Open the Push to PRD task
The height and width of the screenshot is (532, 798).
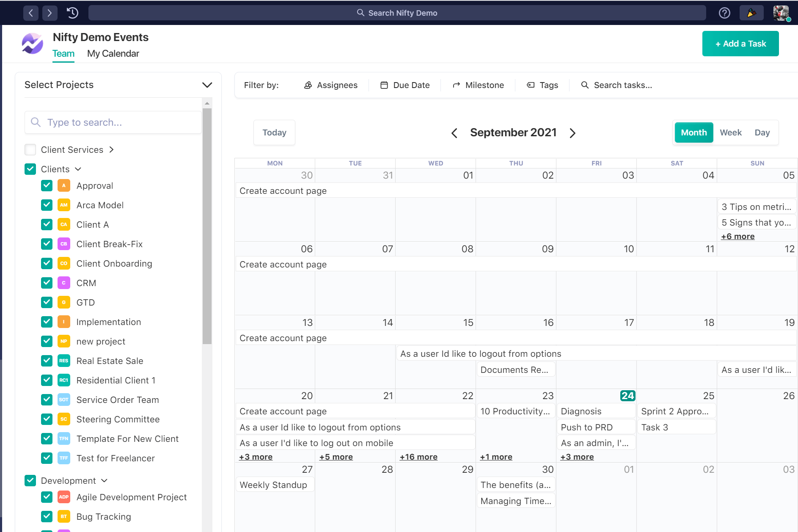coord(596,427)
